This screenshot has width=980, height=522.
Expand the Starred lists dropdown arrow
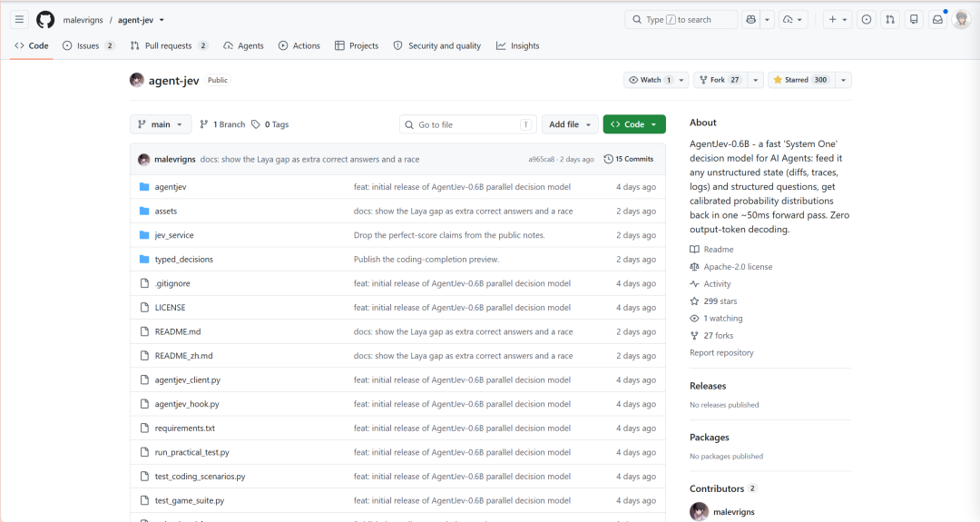tap(843, 80)
